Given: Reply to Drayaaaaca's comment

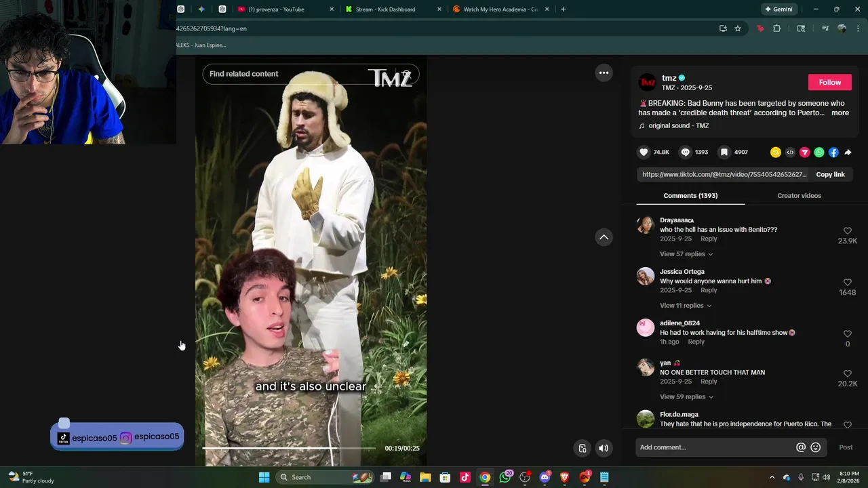Looking at the screenshot, I should pos(709,239).
